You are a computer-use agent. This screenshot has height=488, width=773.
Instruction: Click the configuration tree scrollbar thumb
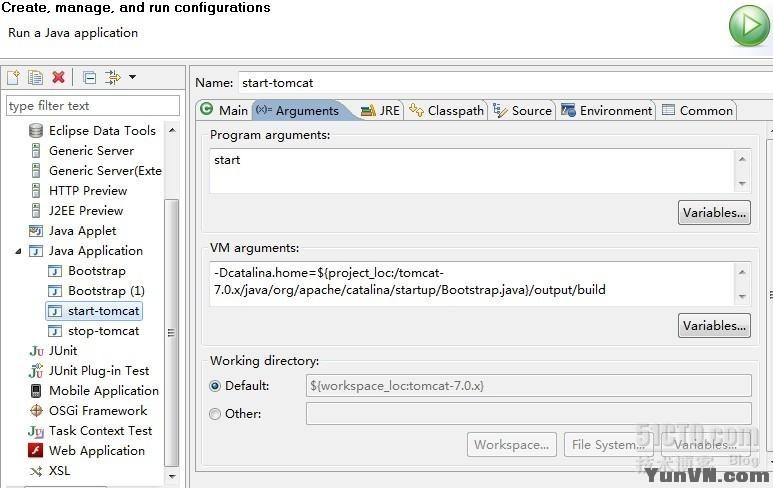[172, 332]
